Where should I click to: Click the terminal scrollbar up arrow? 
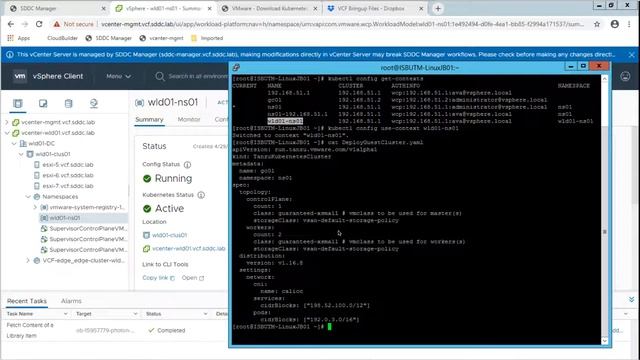coord(604,78)
